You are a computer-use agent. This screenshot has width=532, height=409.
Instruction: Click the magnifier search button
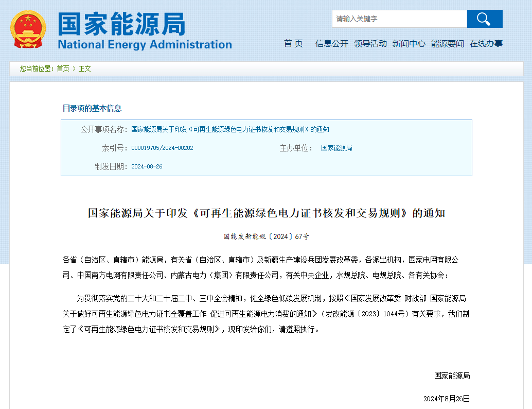pyautogui.click(x=484, y=19)
